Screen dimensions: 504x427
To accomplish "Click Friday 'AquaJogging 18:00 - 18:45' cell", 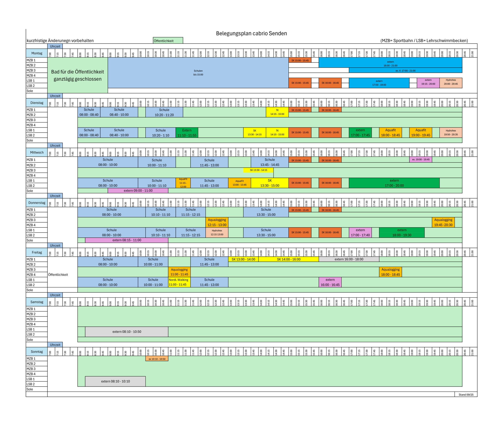I will (390, 272).
